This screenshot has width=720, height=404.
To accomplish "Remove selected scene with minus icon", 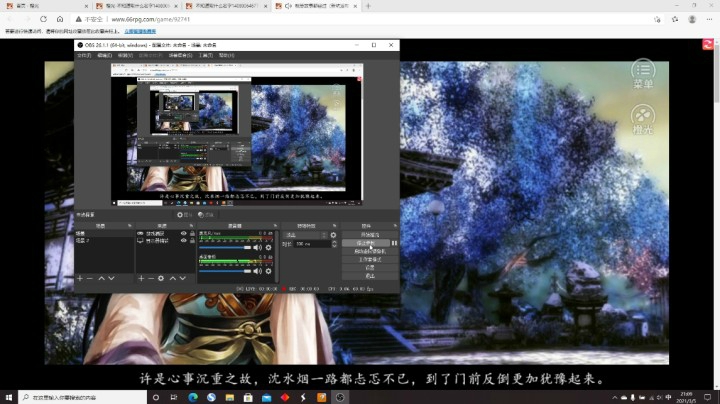I will (x=90, y=278).
